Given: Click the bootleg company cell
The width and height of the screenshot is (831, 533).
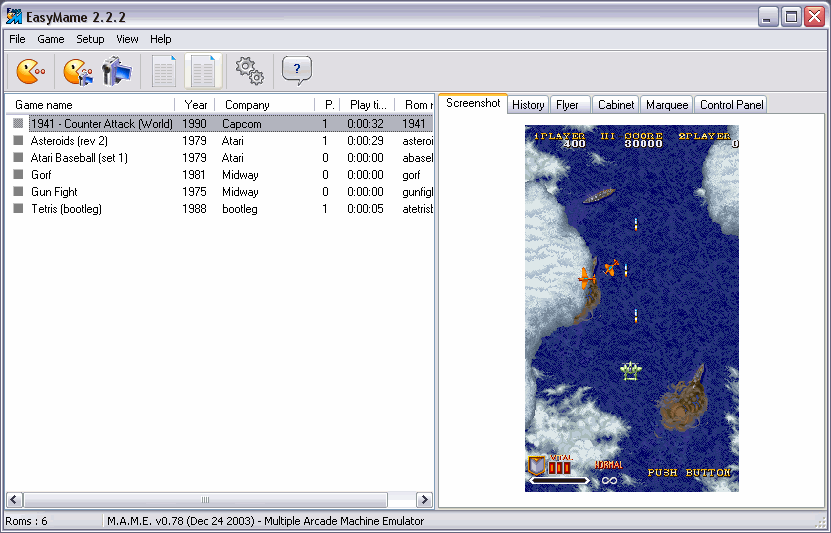Looking at the screenshot, I should click(240, 209).
